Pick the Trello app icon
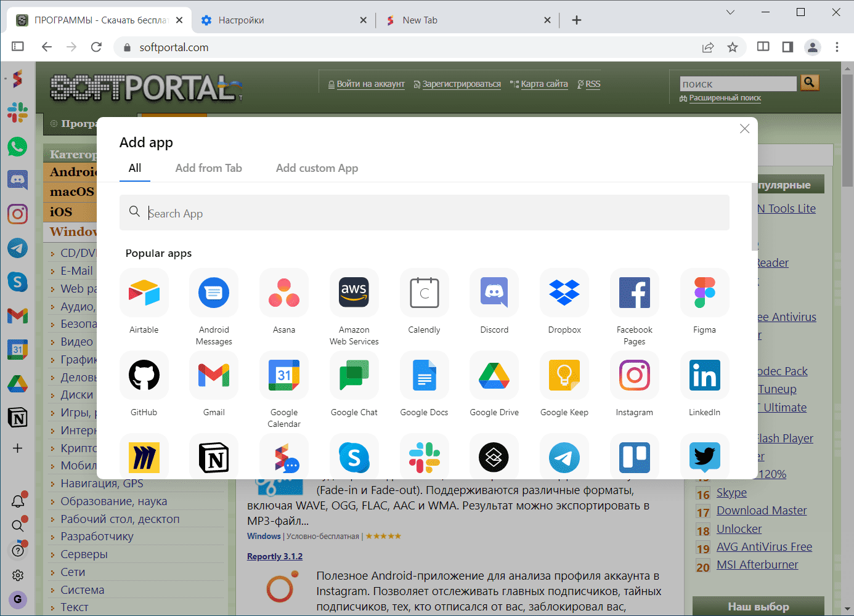 [x=635, y=456]
